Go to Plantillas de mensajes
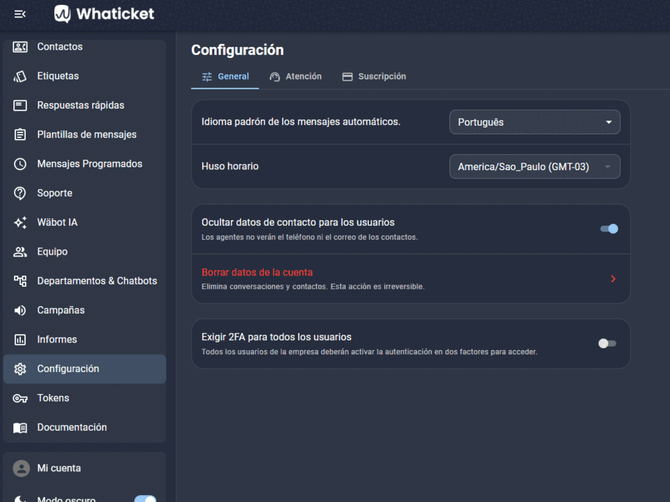 coord(85,135)
